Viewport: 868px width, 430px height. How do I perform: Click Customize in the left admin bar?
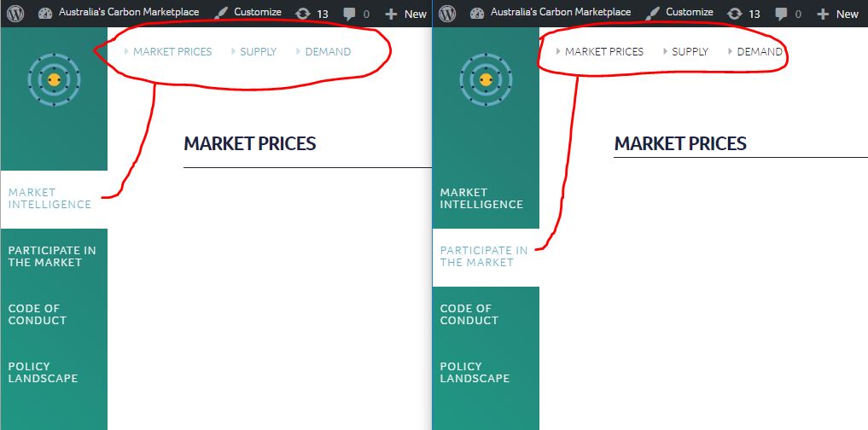tap(258, 12)
